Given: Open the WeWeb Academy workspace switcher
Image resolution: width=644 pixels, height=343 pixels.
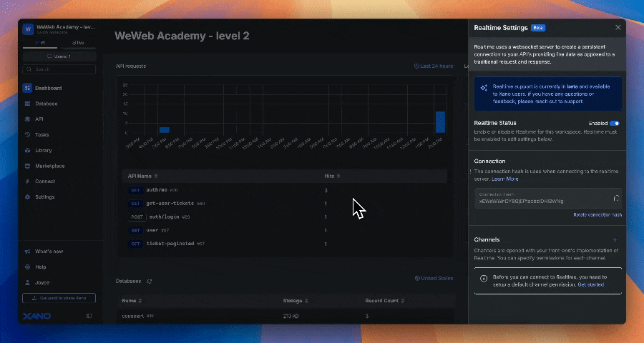Looking at the screenshot, I should click(59, 29).
